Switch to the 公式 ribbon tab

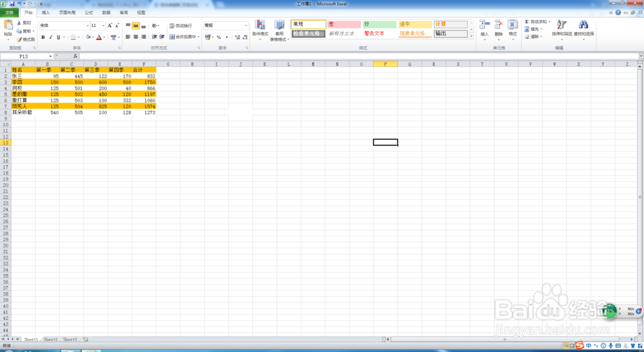click(89, 13)
